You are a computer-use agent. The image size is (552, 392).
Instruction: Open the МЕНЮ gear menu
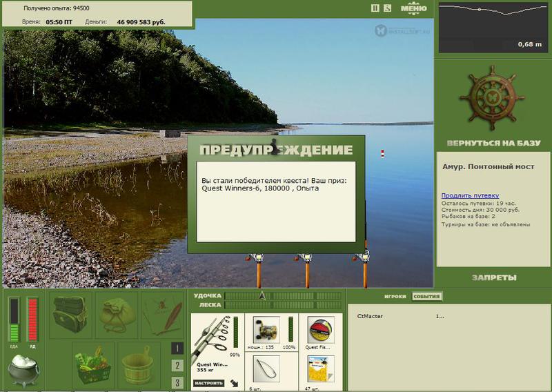[x=413, y=8]
